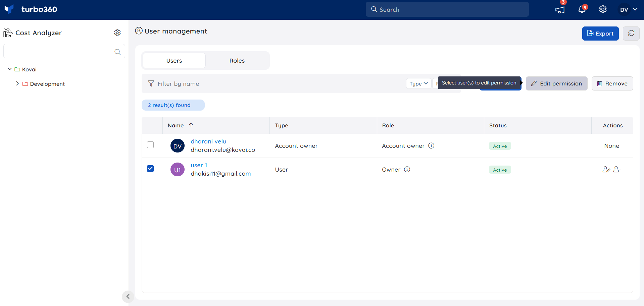Click the '2 result(s) found' badge

click(173, 105)
